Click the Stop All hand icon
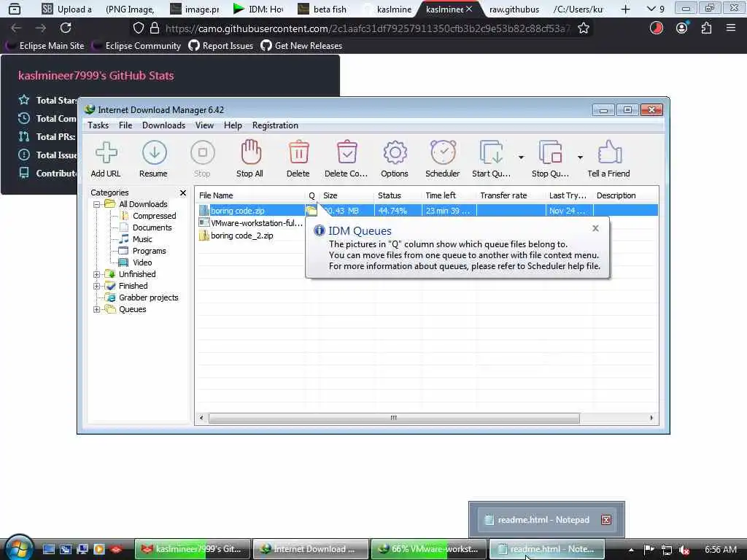 [x=249, y=159]
